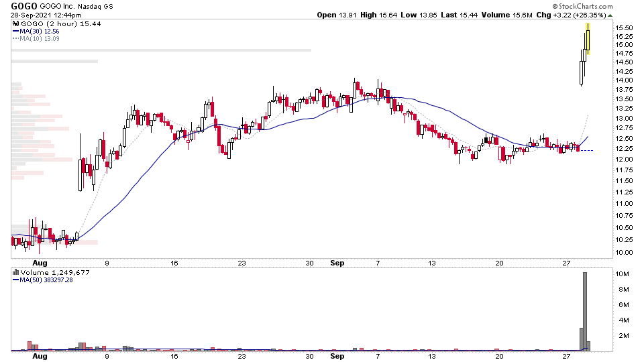Image resolution: width=644 pixels, height=362 pixels.
Task: Click the MA(50) 383297.28 legend entry
Action: (x=43, y=280)
